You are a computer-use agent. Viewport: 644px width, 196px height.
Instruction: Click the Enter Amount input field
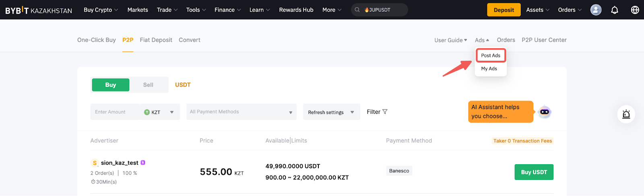(x=115, y=112)
